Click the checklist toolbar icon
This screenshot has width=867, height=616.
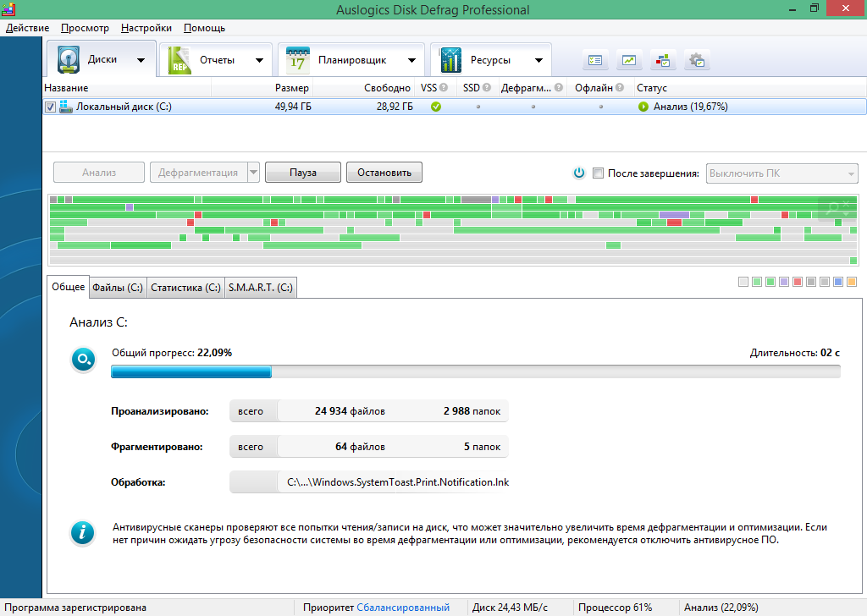(594, 60)
